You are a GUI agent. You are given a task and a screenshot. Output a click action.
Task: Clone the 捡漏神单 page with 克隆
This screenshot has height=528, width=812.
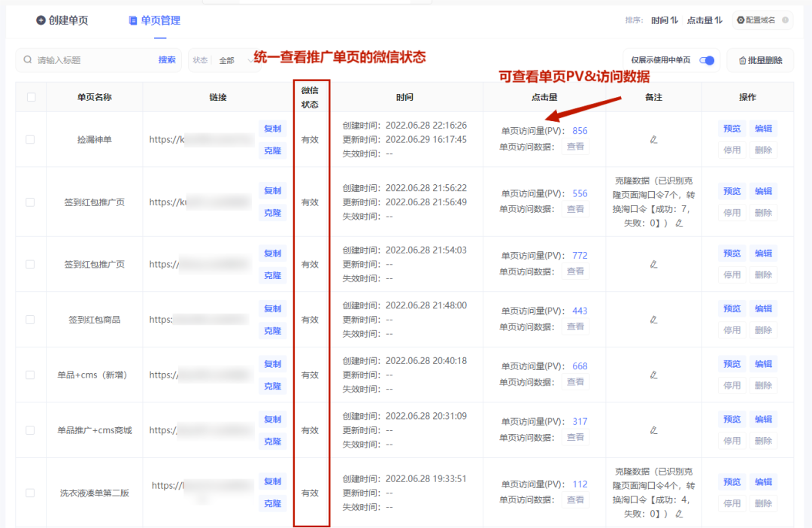(x=272, y=150)
